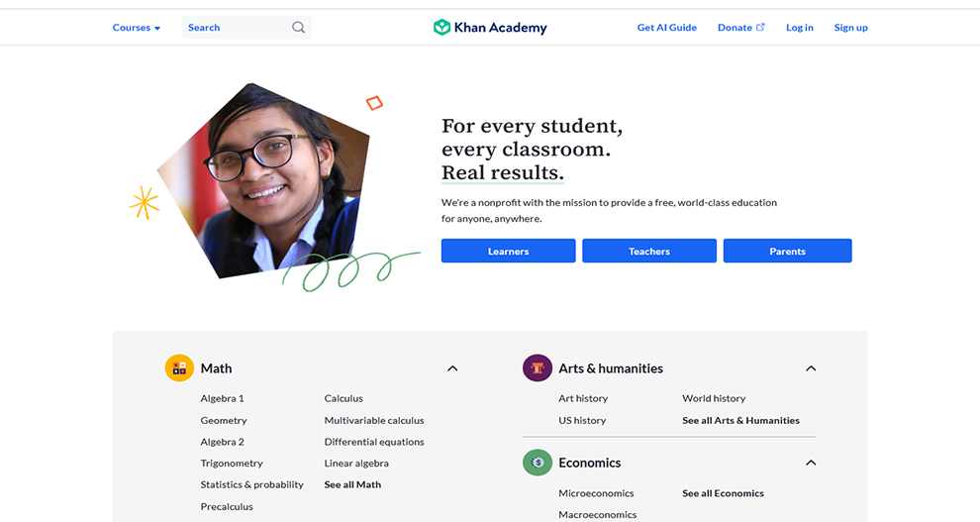
Task: Open the Get AI Guide link
Action: click(667, 28)
